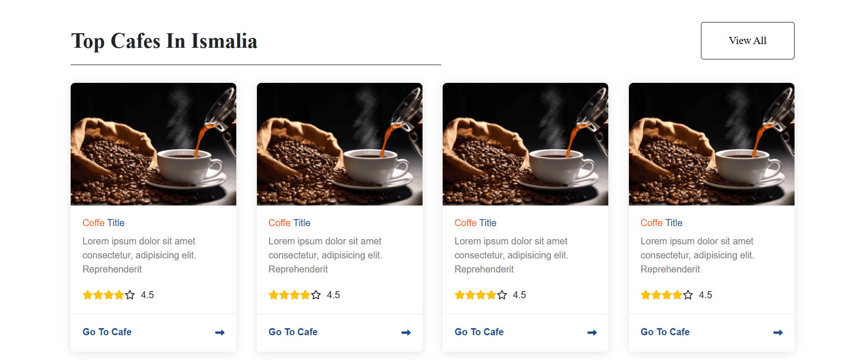Click the Coffe Title heading in the third card
The image size is (868, 360).
tap(475, 223)
